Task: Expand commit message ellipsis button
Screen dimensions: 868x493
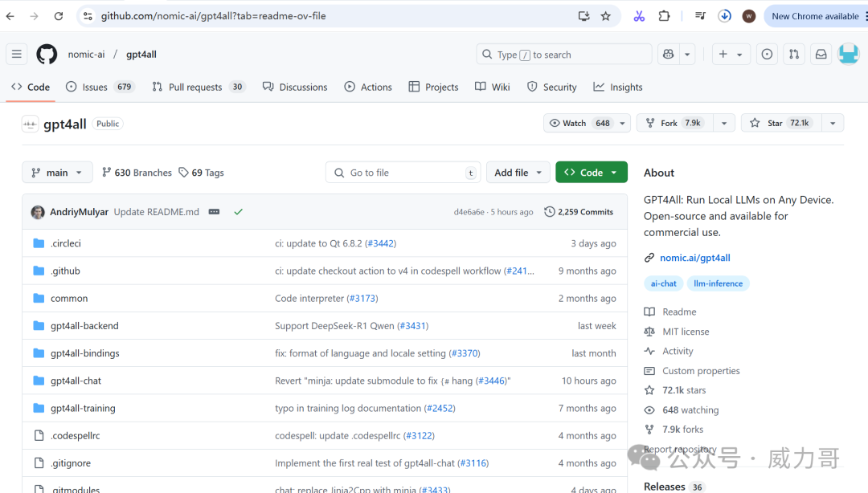Action: click(215, 212)
